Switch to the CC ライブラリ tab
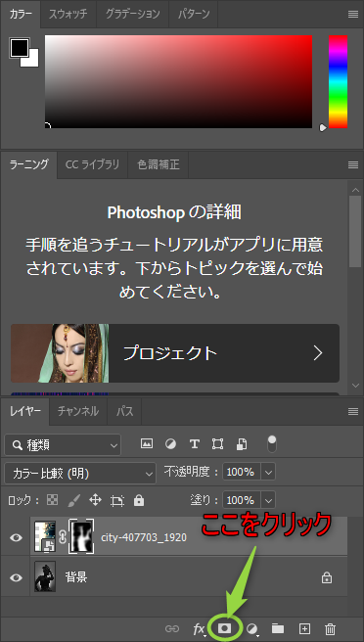This screenshot has height=642, width=364. pos(93,164)
